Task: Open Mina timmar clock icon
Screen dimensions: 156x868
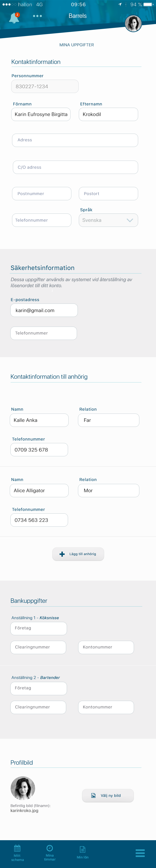Action: pos(50,848)
